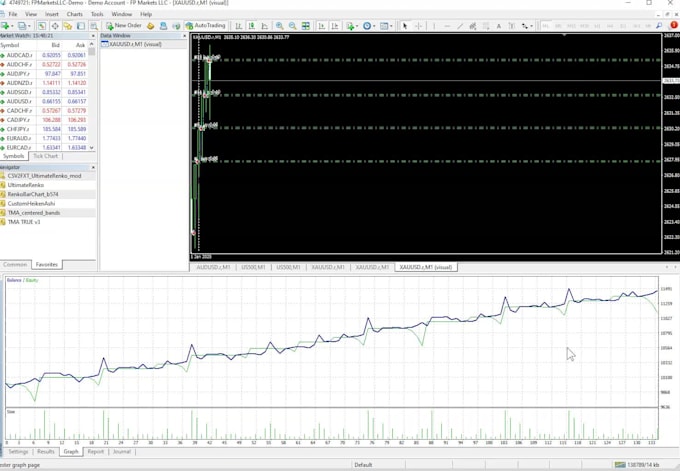Viewport: 680px width, 471px height.
Task: Toggle Chart Shift from right border
Action: click(335, 26)
